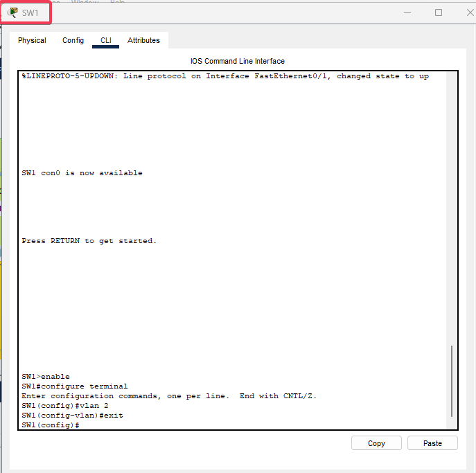Viewport: 476px width, 473px height.
Task: Click the CLI vertical scrollbar thumb
Action: coord(452,381)
